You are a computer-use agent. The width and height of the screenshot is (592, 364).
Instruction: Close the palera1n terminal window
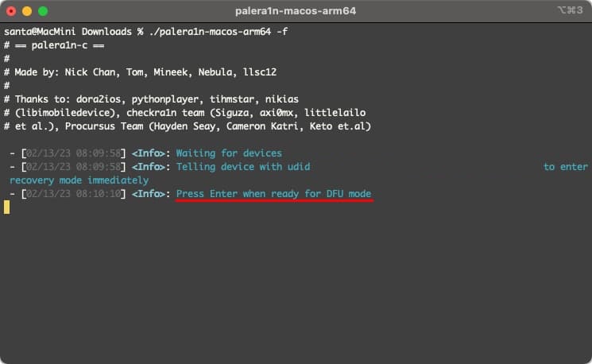11,11
